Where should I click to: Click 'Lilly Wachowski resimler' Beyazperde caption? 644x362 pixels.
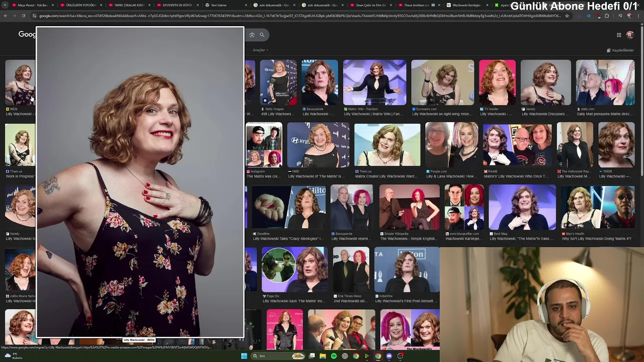point(350,239)
